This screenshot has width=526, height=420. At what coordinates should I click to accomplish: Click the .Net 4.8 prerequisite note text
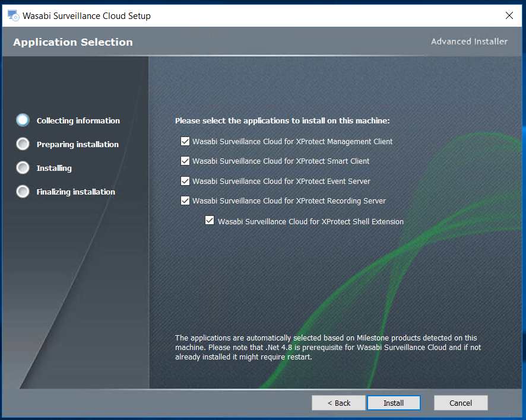pos(328,347)
